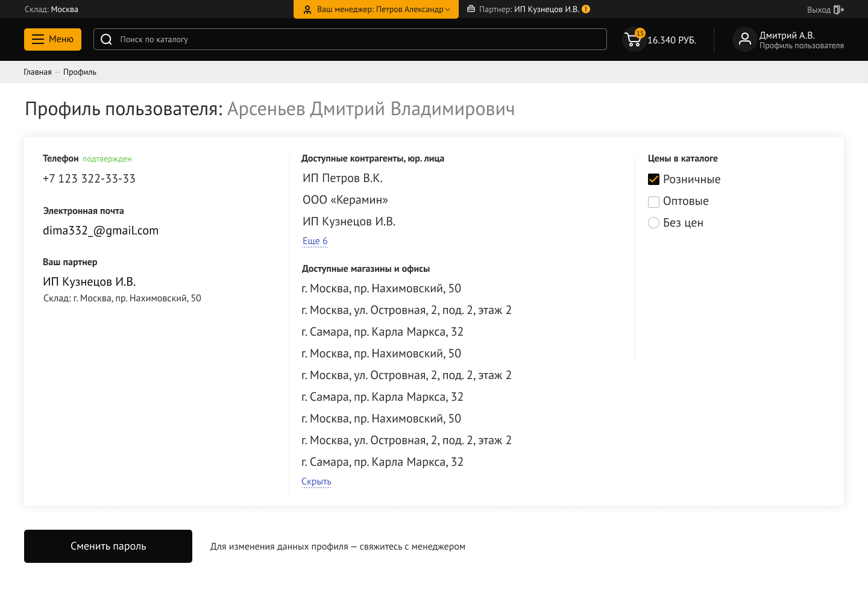Click the note Для изменения данных профиля

tap(338, 547)
